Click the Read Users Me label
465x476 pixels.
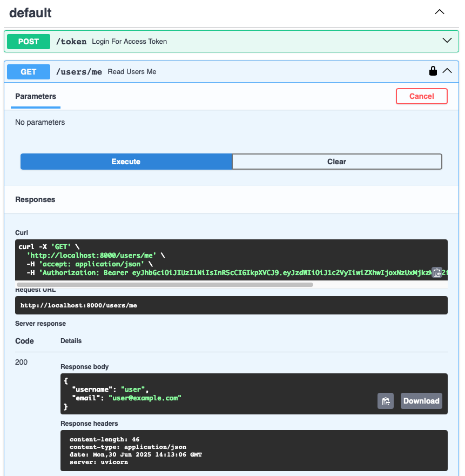[x=132, y=71]
